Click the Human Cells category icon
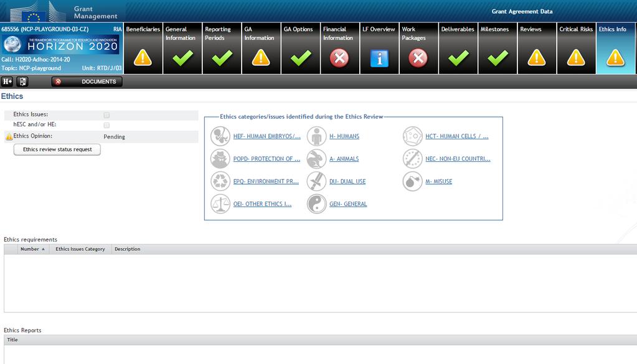Screen dimensions: 637x364 412,136
